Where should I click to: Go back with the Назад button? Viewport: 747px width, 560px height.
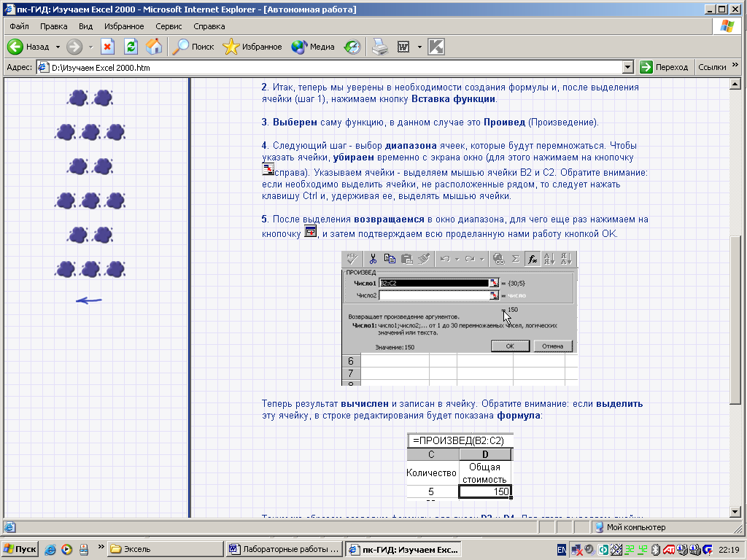point(28,47)
